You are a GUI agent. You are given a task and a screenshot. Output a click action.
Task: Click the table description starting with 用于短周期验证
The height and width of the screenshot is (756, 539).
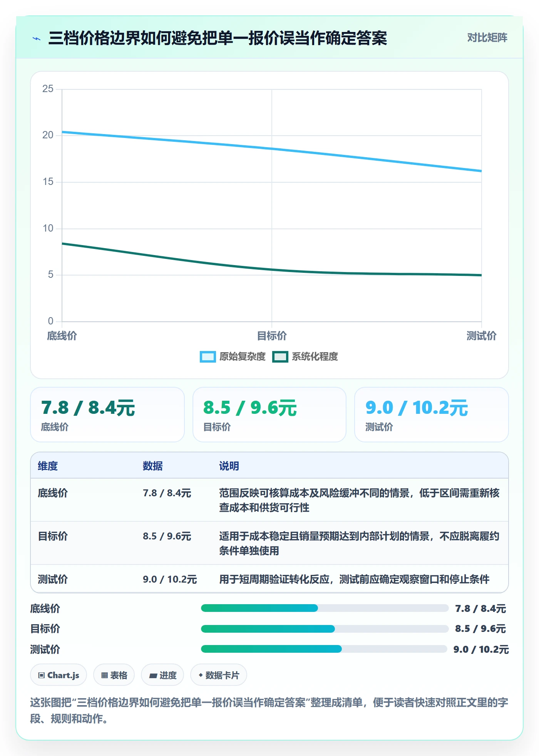[354, 580]
